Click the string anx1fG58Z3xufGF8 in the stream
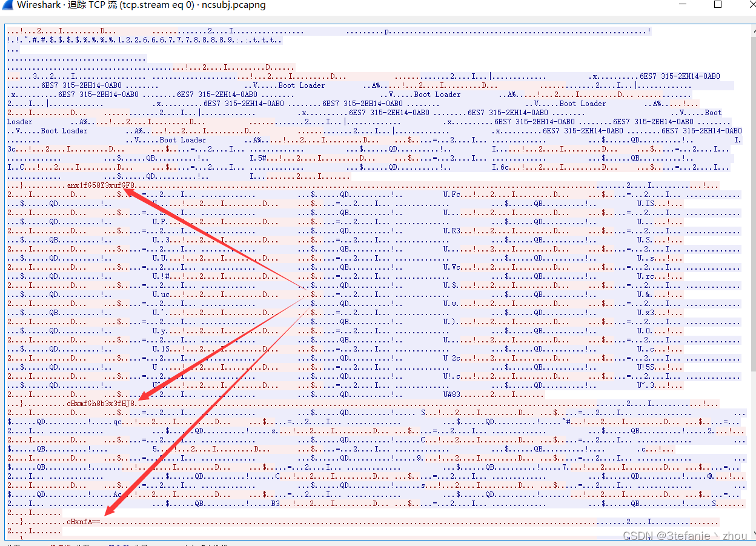The image size is (756, 546). pos(101,185)
